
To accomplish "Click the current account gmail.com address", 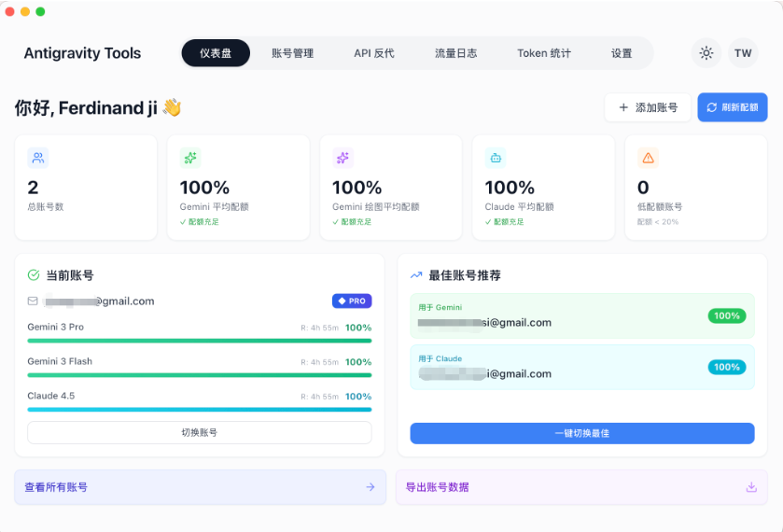I will [99, 301].
